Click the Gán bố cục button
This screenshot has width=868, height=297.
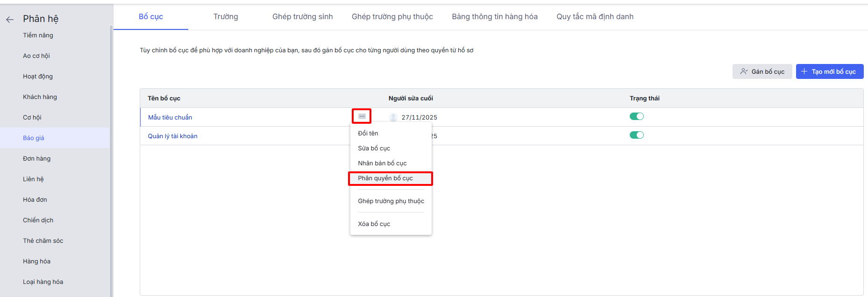click(x=762, y=71)
